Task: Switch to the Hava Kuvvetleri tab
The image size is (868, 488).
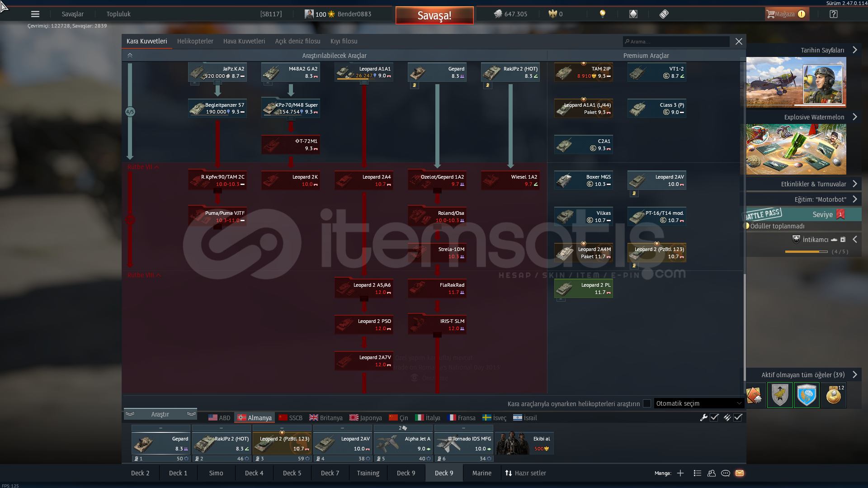Action: (244, 41)
